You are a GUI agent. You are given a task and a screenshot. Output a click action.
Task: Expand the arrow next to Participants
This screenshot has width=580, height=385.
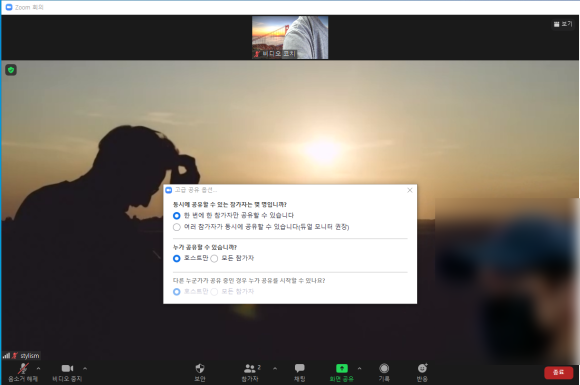275,368
